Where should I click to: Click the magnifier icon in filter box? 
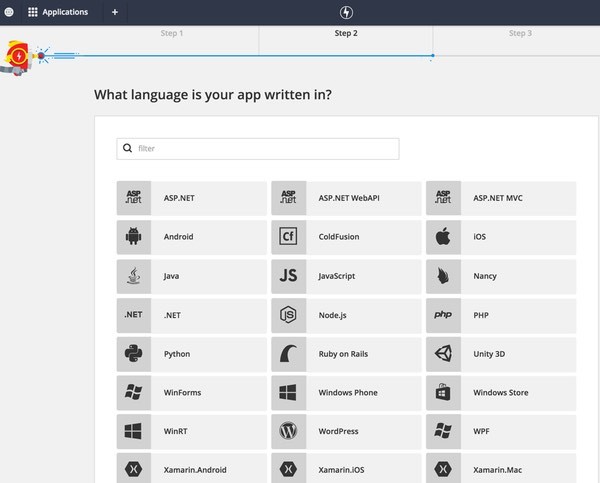[x=127, y=148]
